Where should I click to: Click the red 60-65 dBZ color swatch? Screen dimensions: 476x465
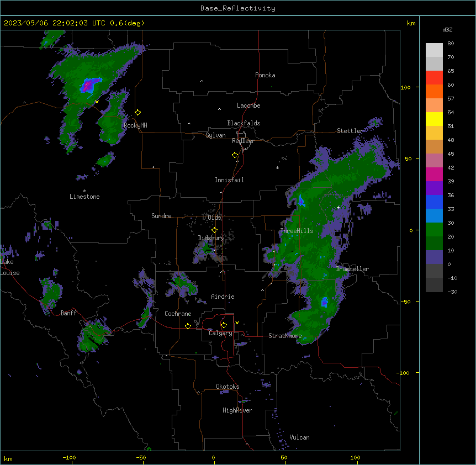434,77
